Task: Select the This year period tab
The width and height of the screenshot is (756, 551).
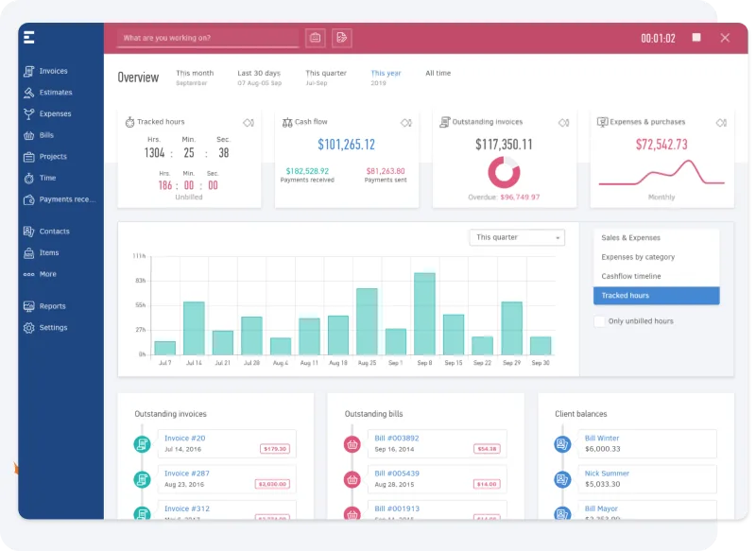Action: pyautogui.click(x=386, y=77)
